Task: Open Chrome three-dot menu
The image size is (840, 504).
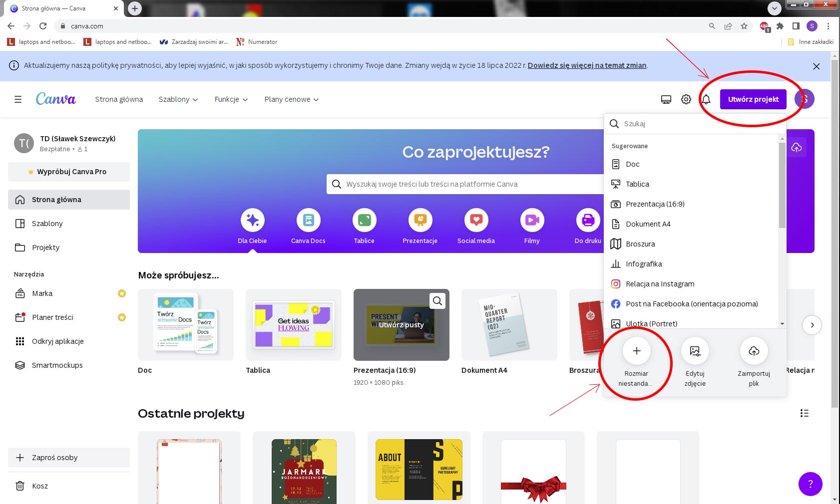Action: click(x=828, y=26)
